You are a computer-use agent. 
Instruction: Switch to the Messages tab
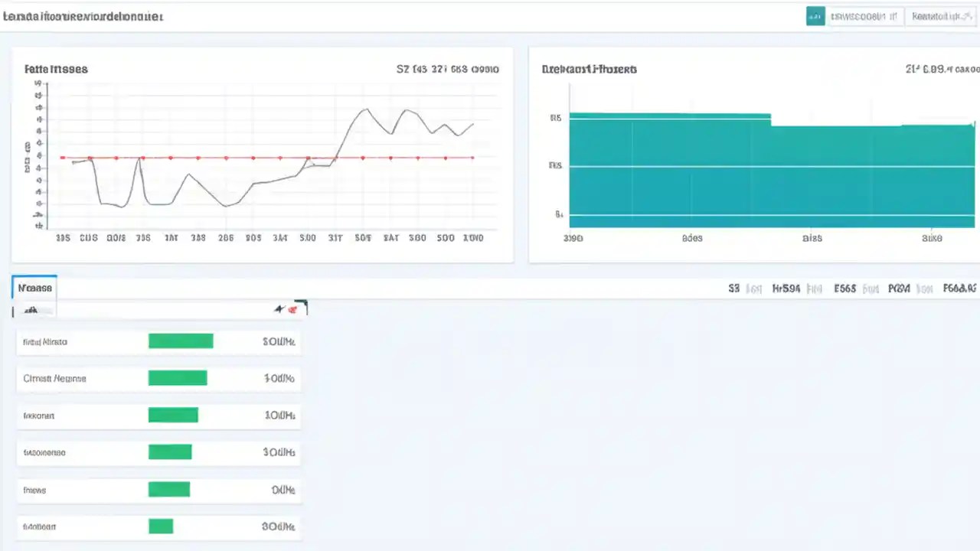pyautogui.click(x=34, y=288)
